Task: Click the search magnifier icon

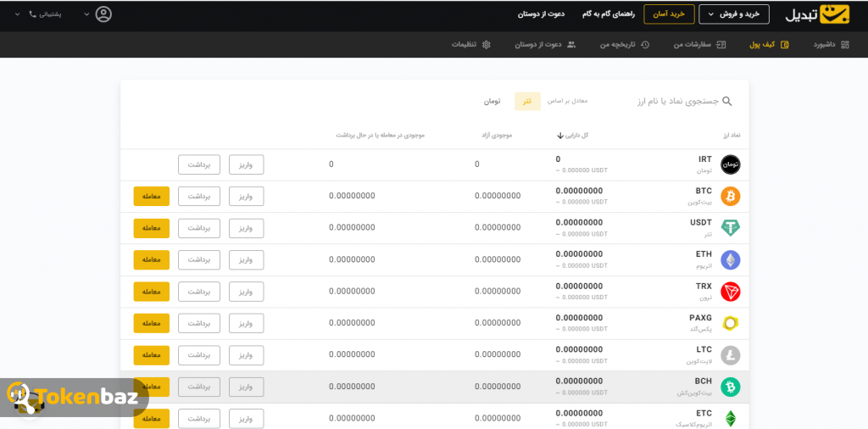Action: 727,101
